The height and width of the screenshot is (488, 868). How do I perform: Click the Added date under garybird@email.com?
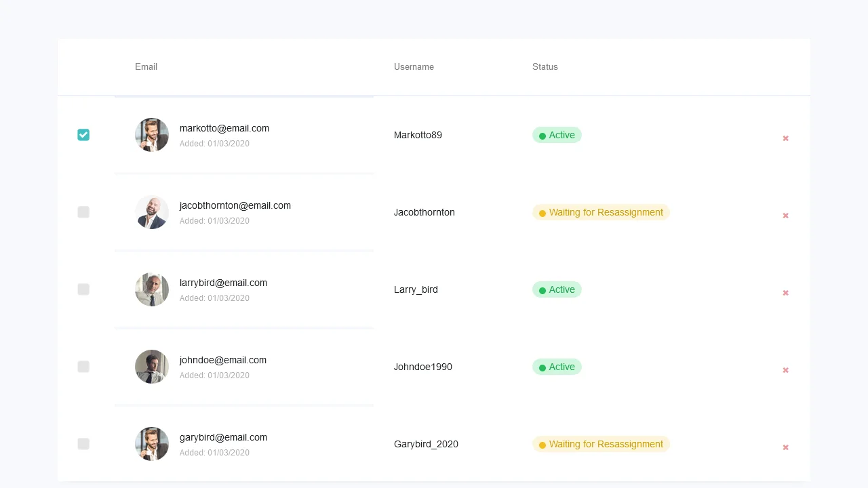point(214,453)
